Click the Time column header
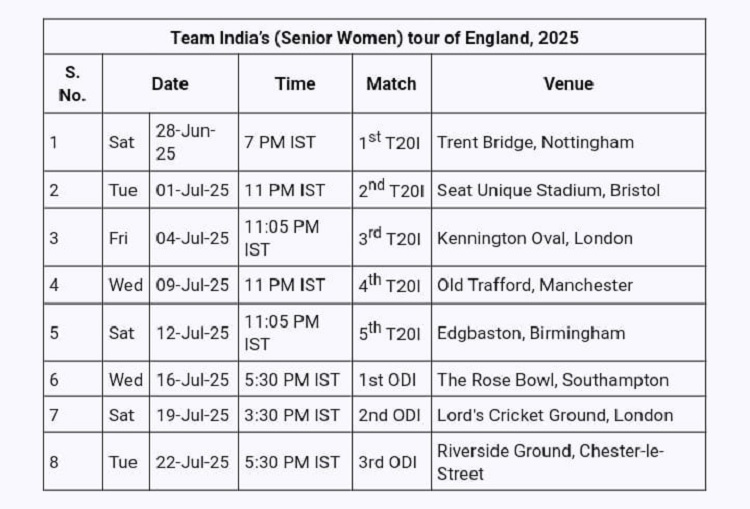This screenshot has width=750, height=509. tap(295, 84)
